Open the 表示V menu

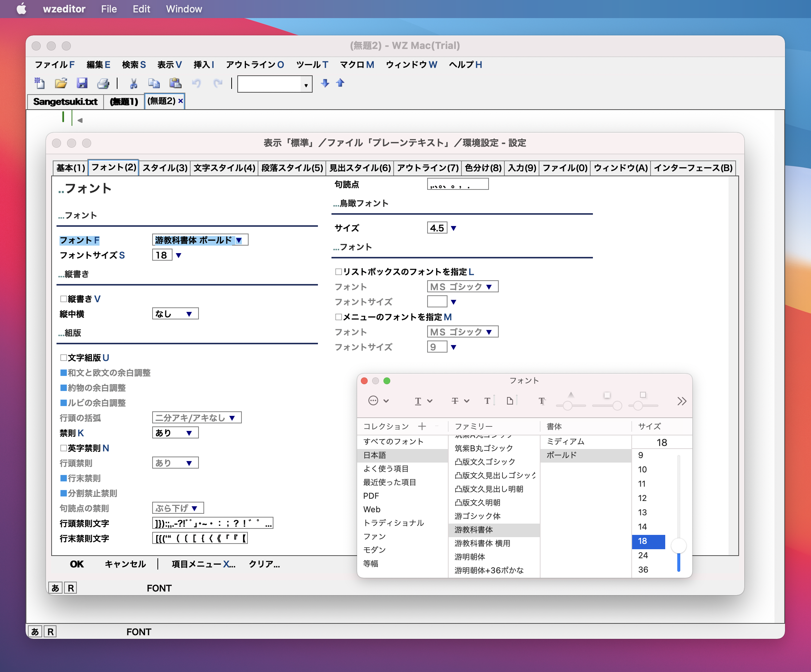tap(169, 64)
